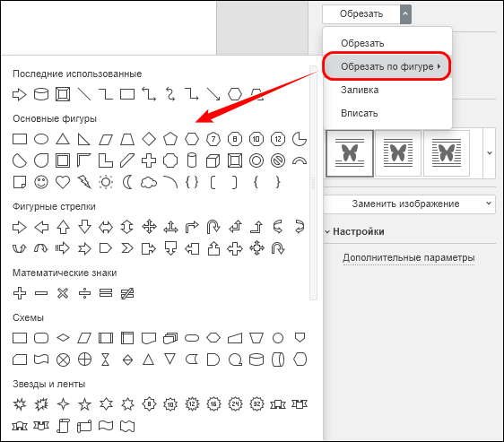Viewport: 504px width, 442px height.
Task: Click the main Обрезать button
Action: (361, 13)
